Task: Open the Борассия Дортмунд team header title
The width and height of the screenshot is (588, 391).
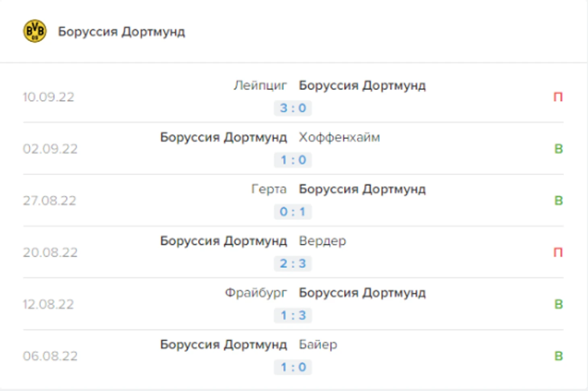Action: (121, 31)
